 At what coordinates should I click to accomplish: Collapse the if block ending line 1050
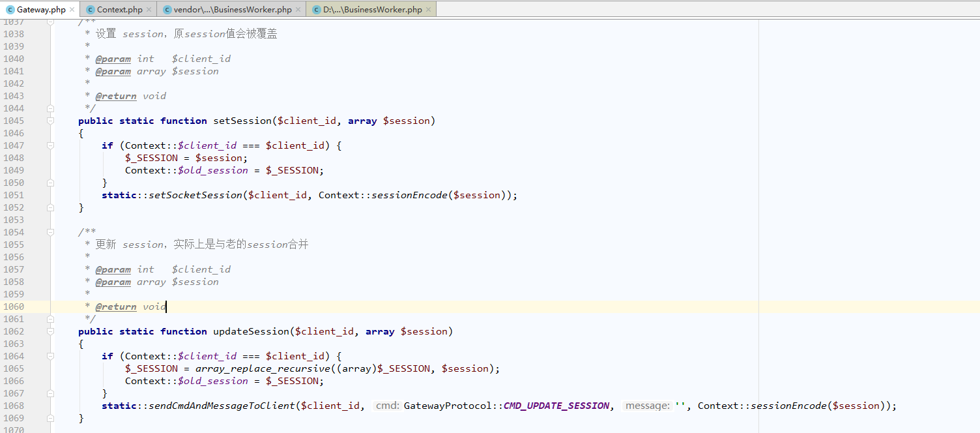(50, 183)
